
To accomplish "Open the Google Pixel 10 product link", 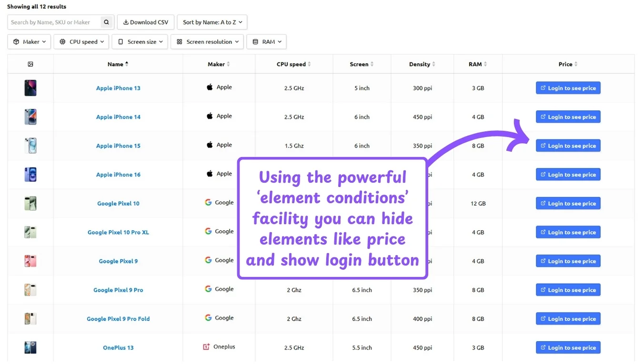I will 118,204.
